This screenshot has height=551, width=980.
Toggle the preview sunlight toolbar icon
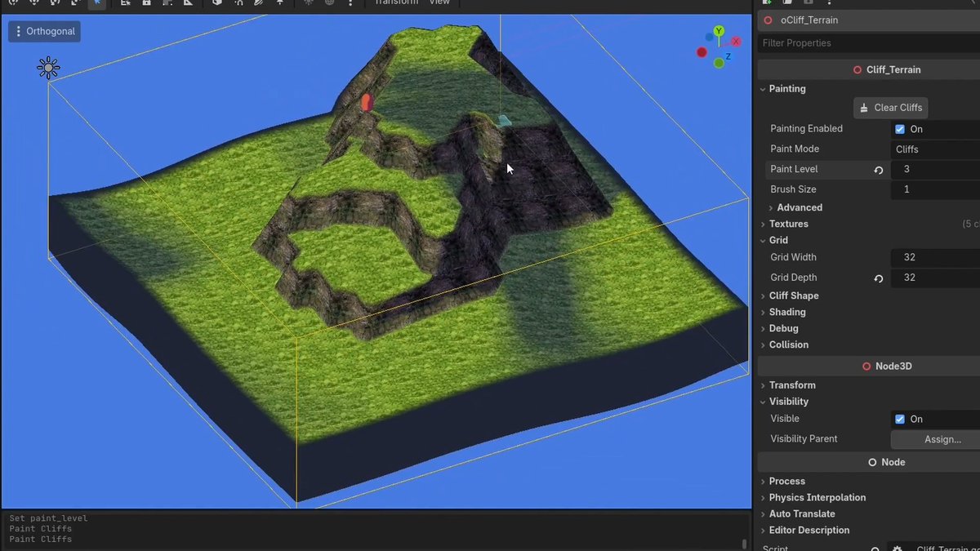[x=309, y=2]
